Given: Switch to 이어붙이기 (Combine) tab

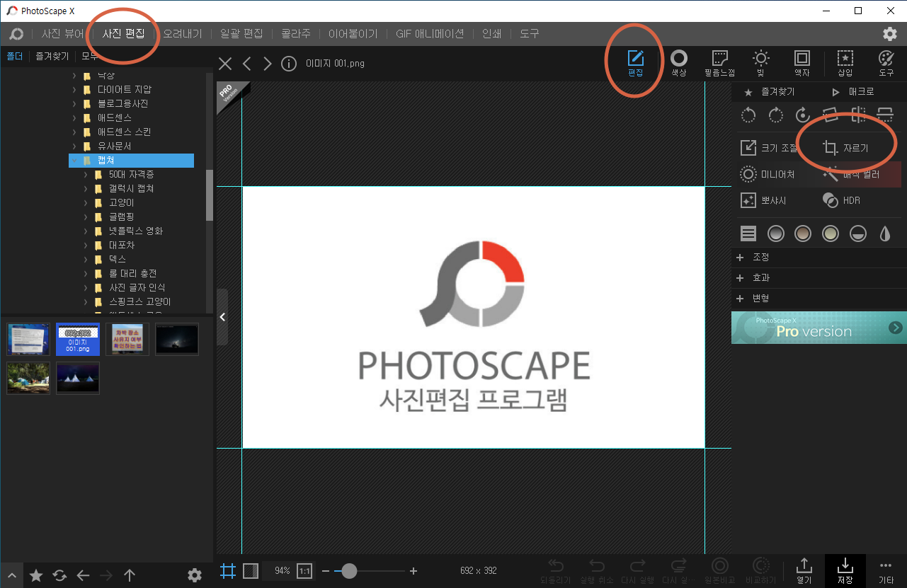Looking at the screenshot, I should 353,33.
